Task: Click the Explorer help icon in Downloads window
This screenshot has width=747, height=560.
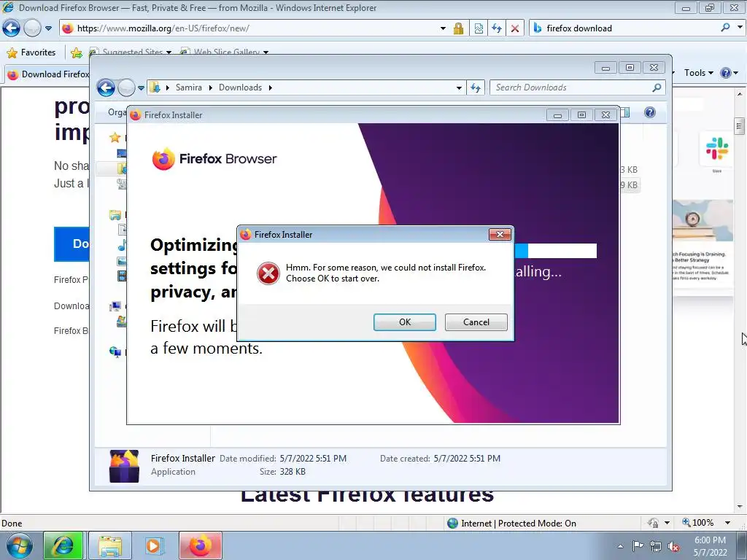Action: tap(650, 112)
